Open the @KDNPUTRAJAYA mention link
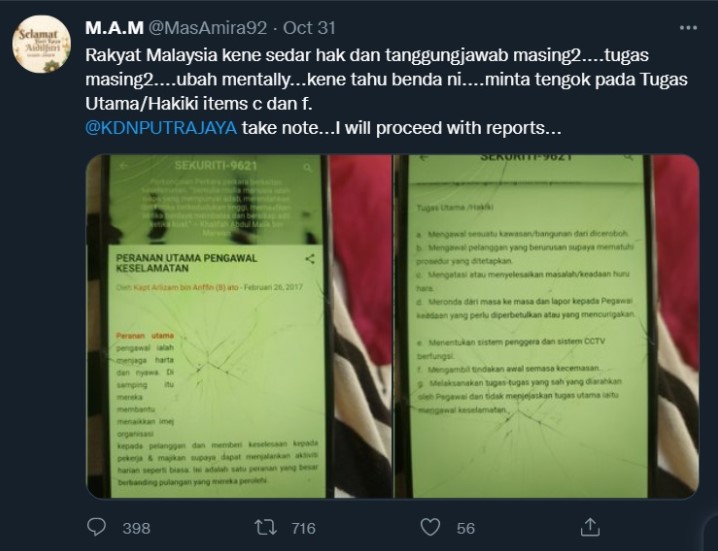Screen dimensions: 718x551 [x=161, y=128]
